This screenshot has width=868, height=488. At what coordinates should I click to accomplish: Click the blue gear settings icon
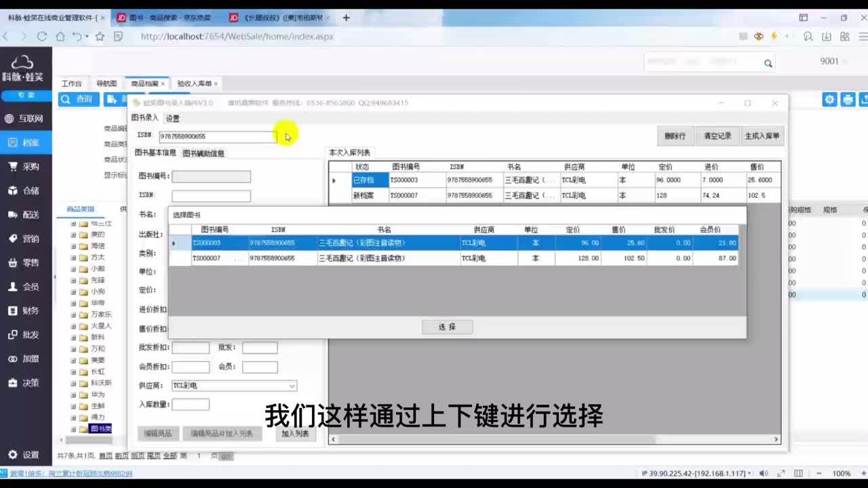829,100
